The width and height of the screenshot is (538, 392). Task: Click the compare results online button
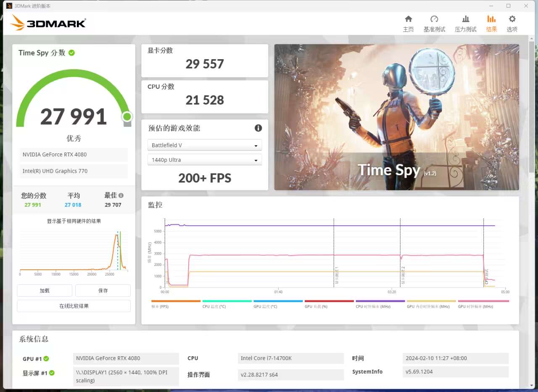[73, 306]
